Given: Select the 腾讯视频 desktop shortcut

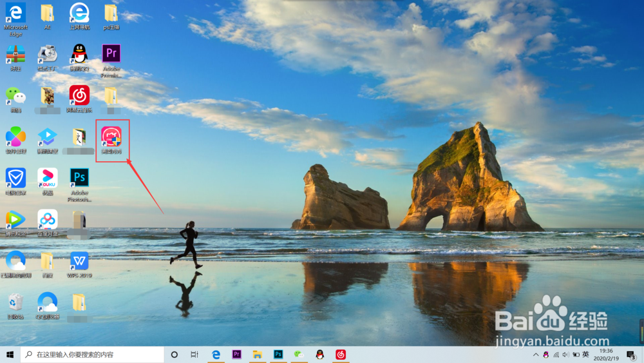Looking at the screenshot, I should (15, 223).
